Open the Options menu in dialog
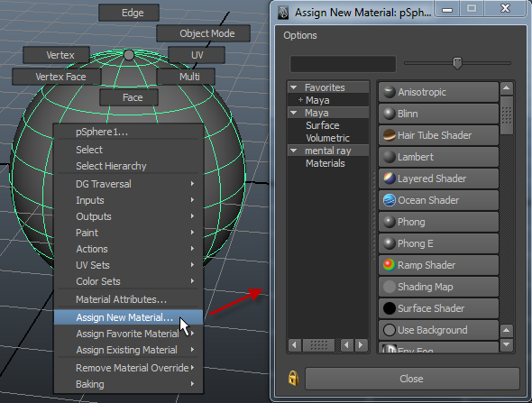Viewport: 532px width, 403px height. (300, 35)
